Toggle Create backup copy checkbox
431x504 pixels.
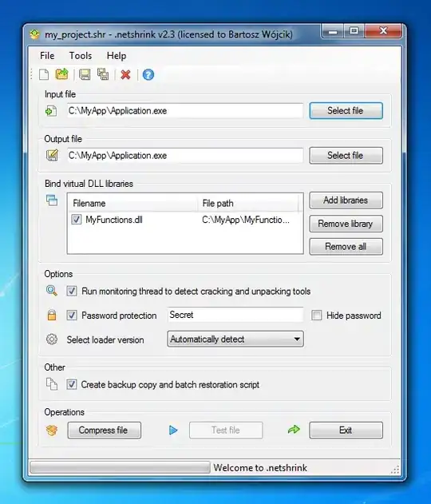71,384
